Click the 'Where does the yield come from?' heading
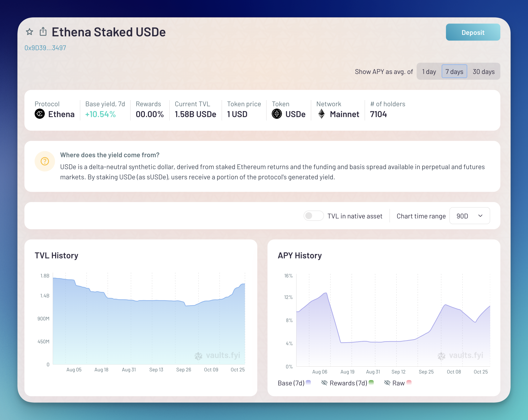528x420 pixels. point(110,155)
